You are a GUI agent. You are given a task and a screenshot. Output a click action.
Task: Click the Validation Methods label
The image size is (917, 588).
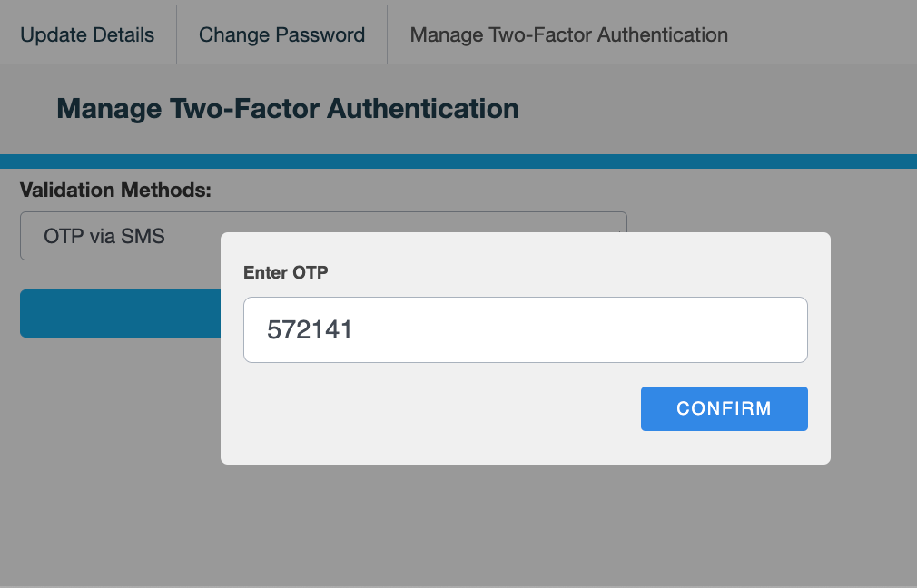[x=115, y=191]
